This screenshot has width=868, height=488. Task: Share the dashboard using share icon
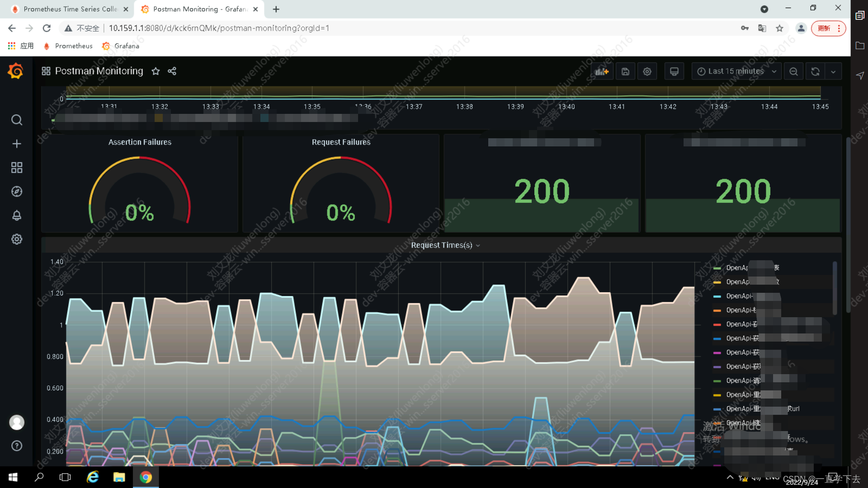tap(172, 71)
